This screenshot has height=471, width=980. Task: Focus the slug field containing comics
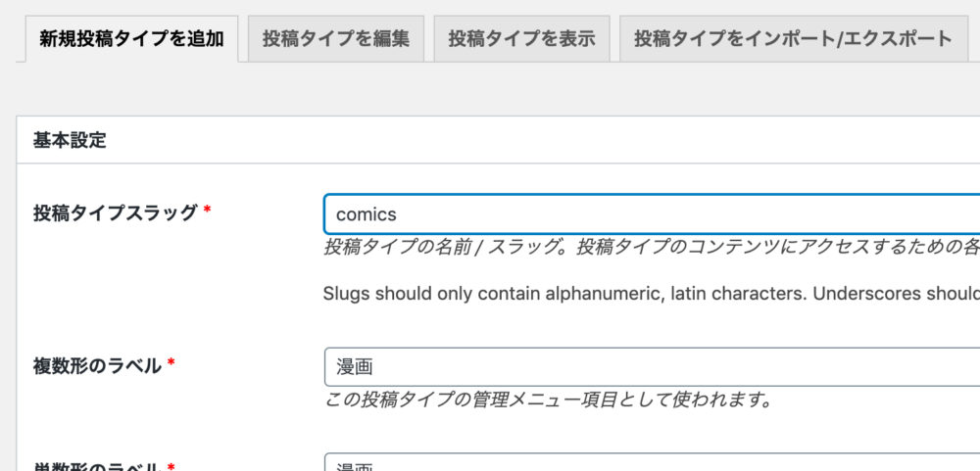point(647,213)
